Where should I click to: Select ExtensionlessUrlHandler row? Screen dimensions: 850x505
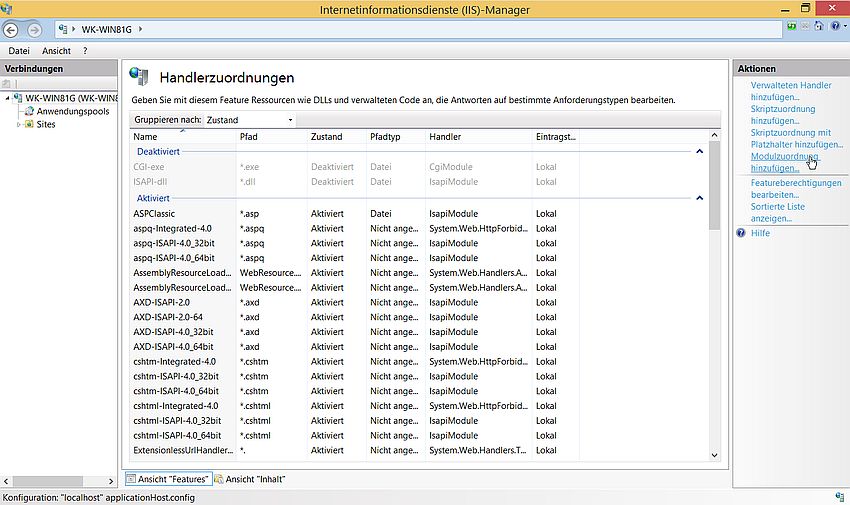point(355,450)
